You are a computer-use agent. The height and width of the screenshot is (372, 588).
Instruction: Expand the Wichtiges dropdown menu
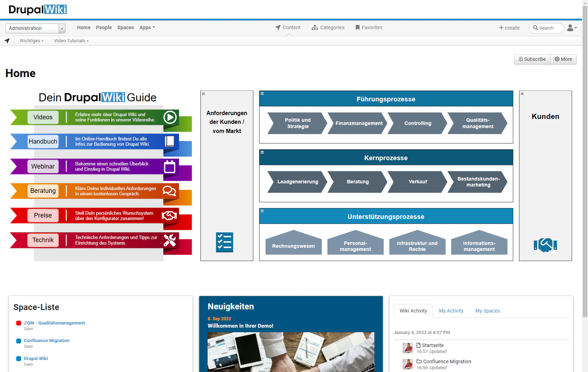tap(31, 40)
